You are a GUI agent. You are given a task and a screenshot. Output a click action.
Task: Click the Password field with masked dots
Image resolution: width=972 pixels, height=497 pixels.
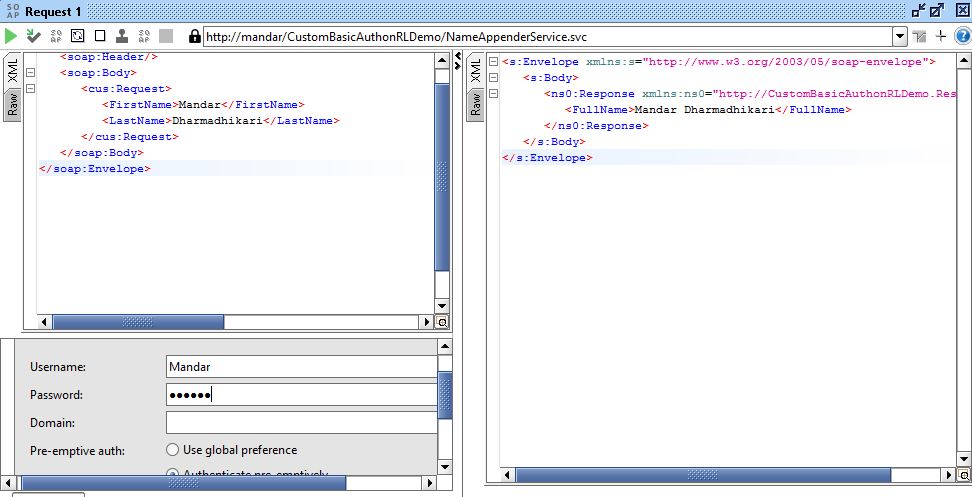coord(302,395)
